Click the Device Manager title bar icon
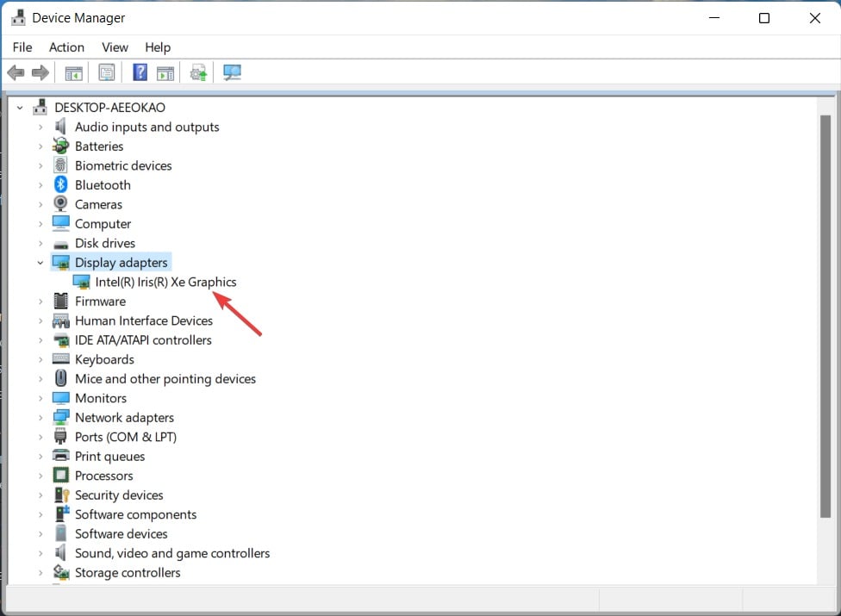The width and height of the screenshot is (841, 616). [18, 18]
